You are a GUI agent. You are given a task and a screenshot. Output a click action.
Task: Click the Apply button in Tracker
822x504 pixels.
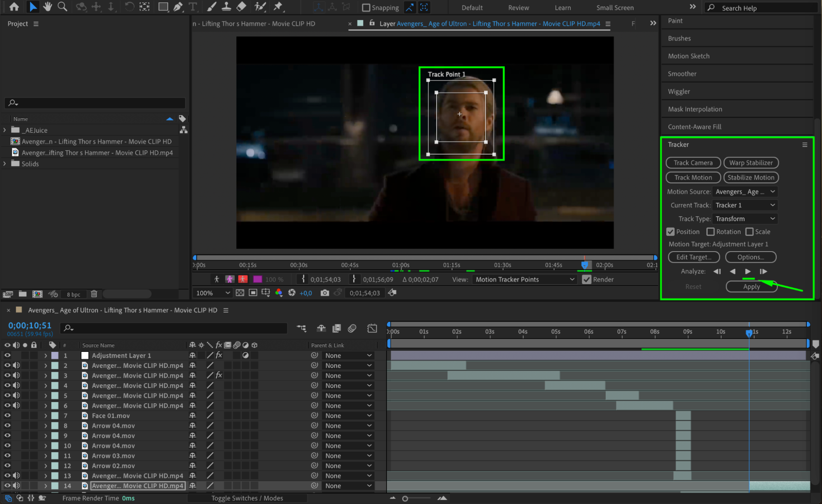pos(751,287)
